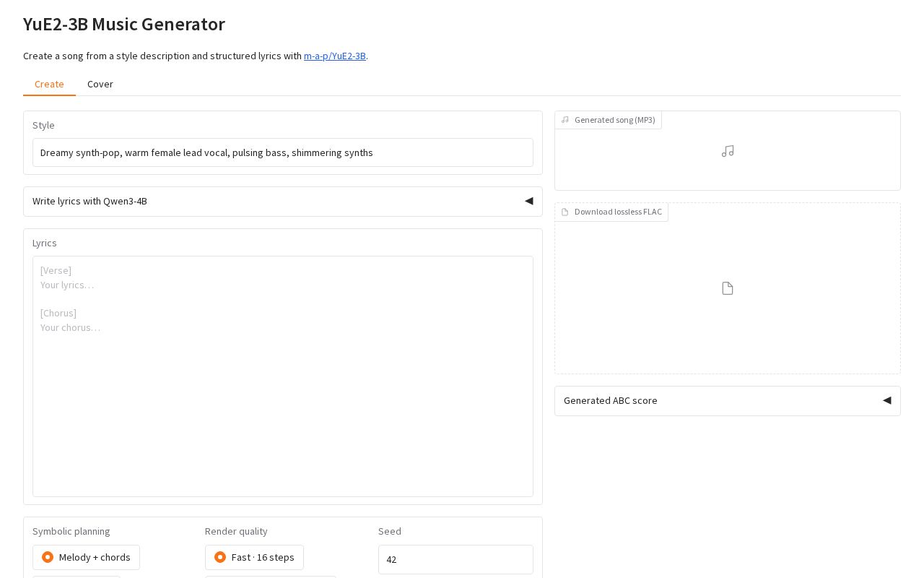The height and width of the screenshot is (578, 924).
Task: Click the Generated song (MP3) label tag
Action: coord(609,120)
